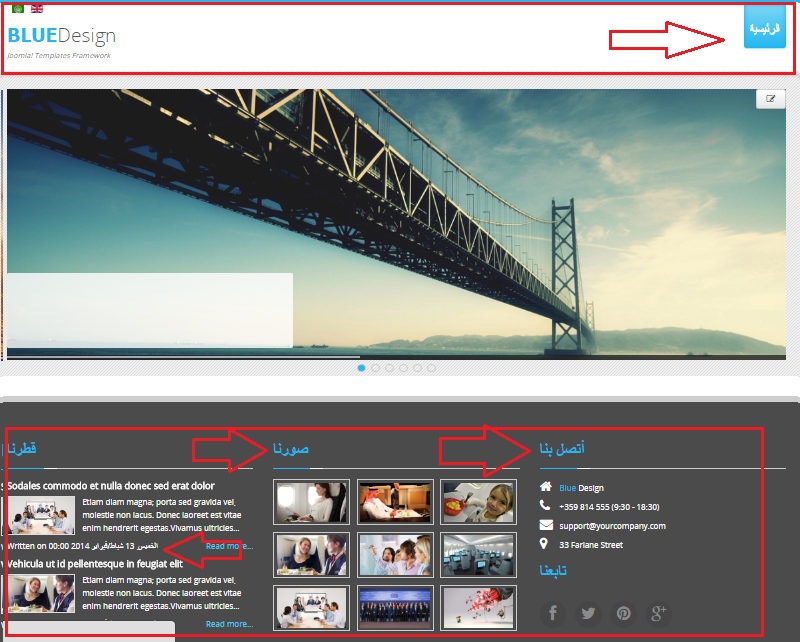Select the last slideshow pagination dot
This screenshot has width=800, height=642.
[x=432, y=368]
